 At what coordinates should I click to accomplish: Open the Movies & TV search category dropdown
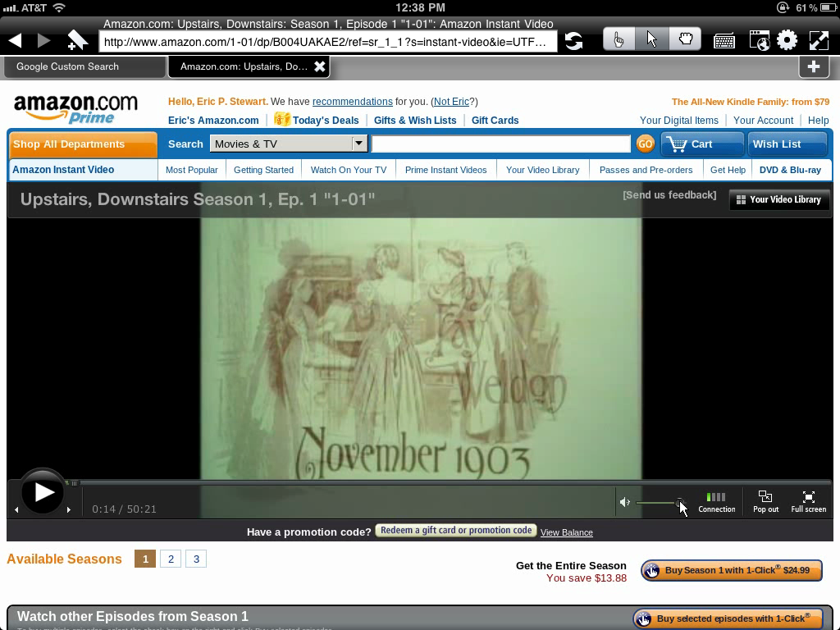[x=288, y=144]
